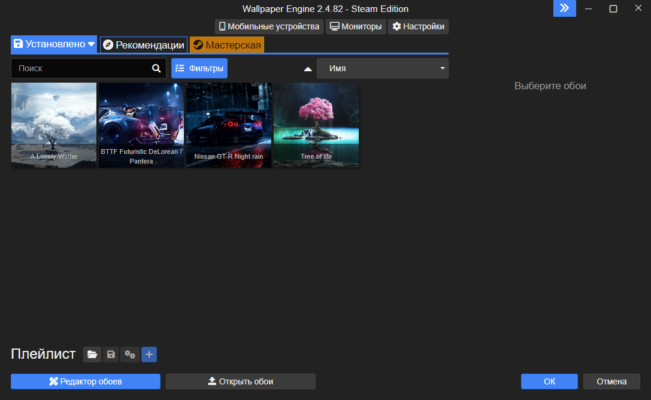This screenshot has width=651, height=400.
Task: Open playlist settings gears icon
Action: (130, 354)
